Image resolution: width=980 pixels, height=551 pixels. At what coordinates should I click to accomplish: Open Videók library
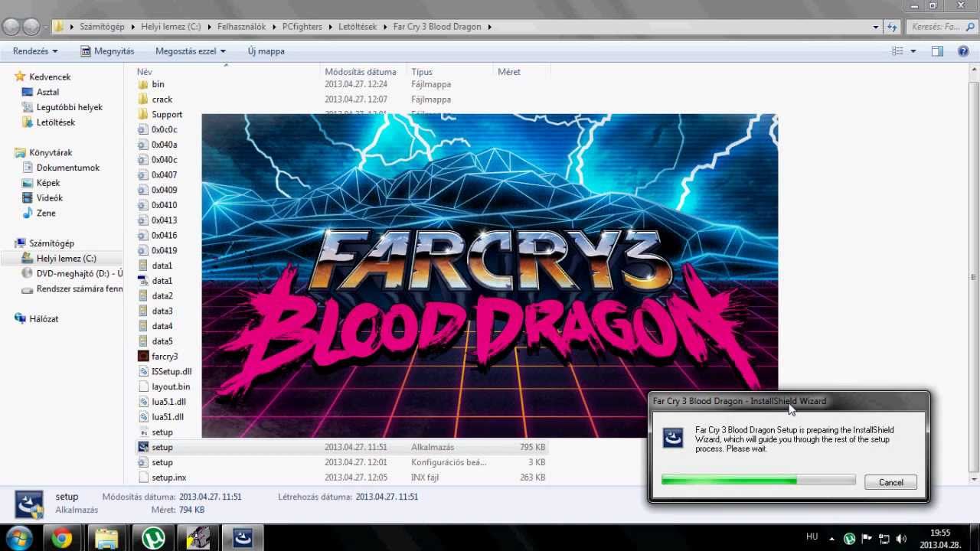(50, 198)
